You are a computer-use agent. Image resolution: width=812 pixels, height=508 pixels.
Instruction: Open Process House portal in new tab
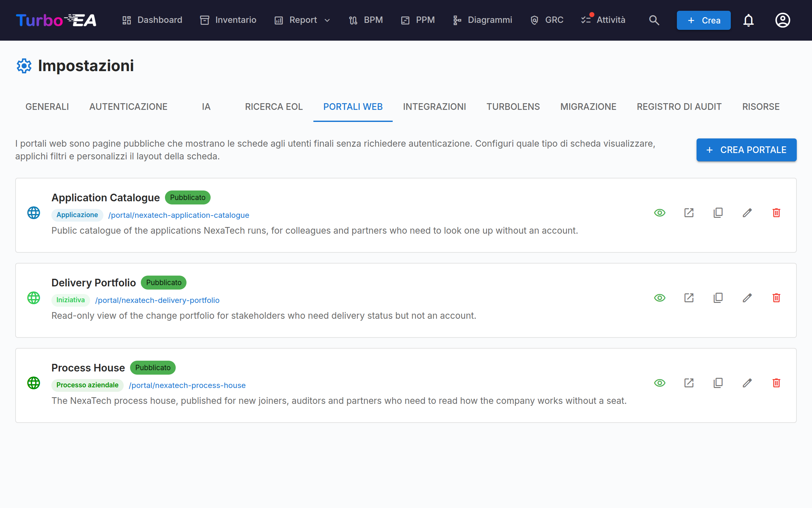click(689, 383)
